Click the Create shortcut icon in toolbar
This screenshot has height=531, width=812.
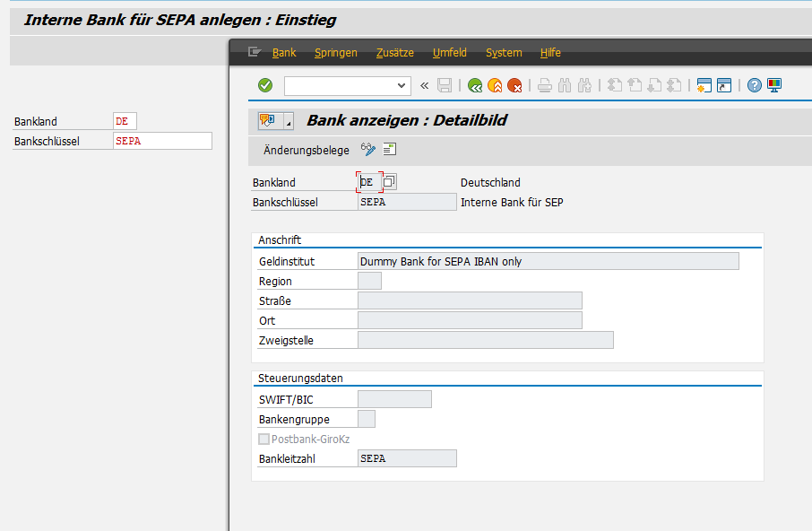point(723,86)
